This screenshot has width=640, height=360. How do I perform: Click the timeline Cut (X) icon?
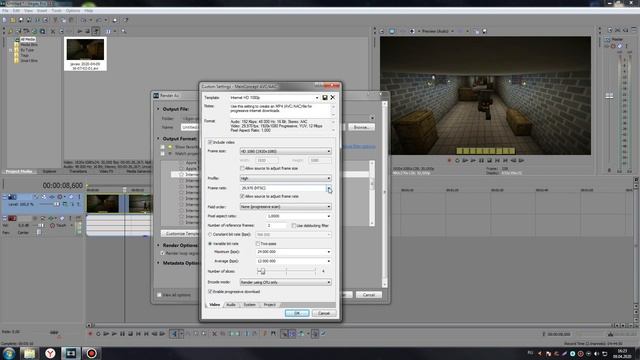pyautogui.click(x=214, y=334)
